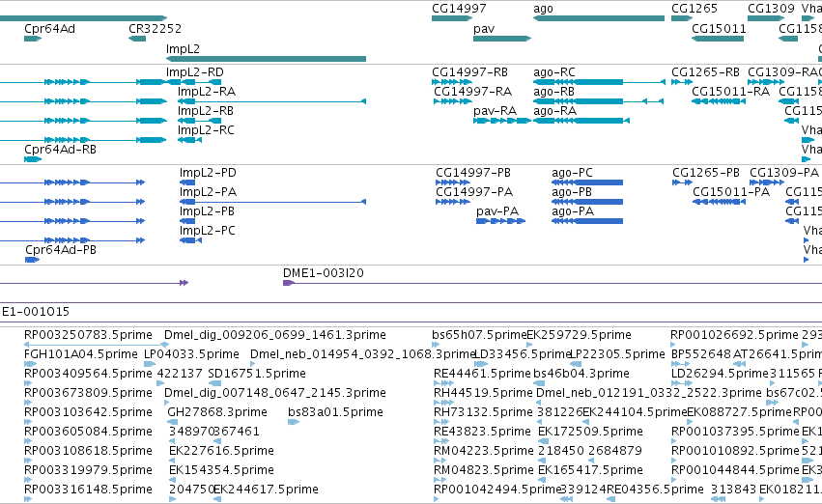Select the bs83a01.5prime EST label

(x=335, y=412)
